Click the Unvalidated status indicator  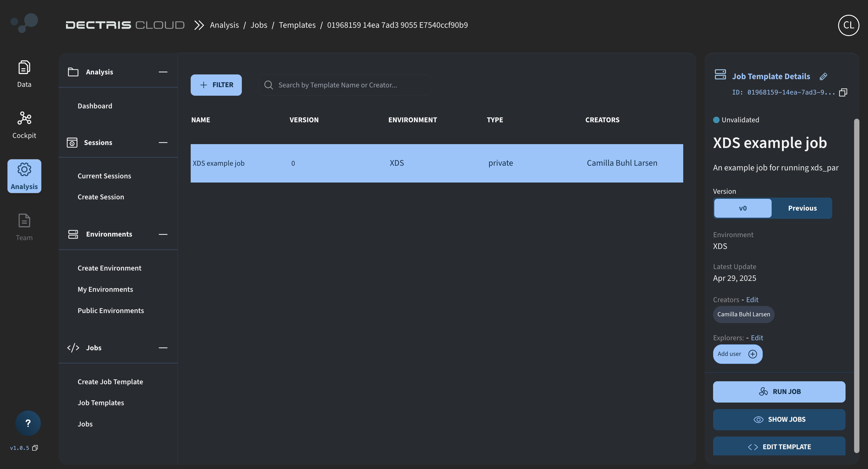[x=736, y=120]
